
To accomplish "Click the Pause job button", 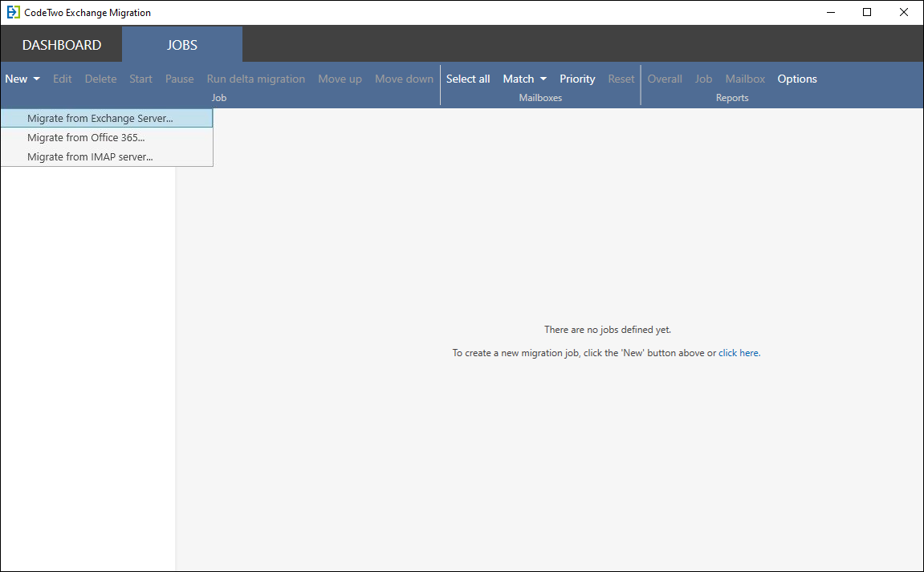I will 180,79.
